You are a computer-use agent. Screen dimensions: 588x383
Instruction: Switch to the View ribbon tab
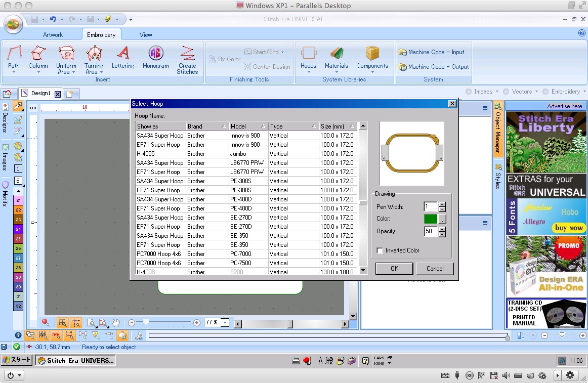tap(146, 34)
